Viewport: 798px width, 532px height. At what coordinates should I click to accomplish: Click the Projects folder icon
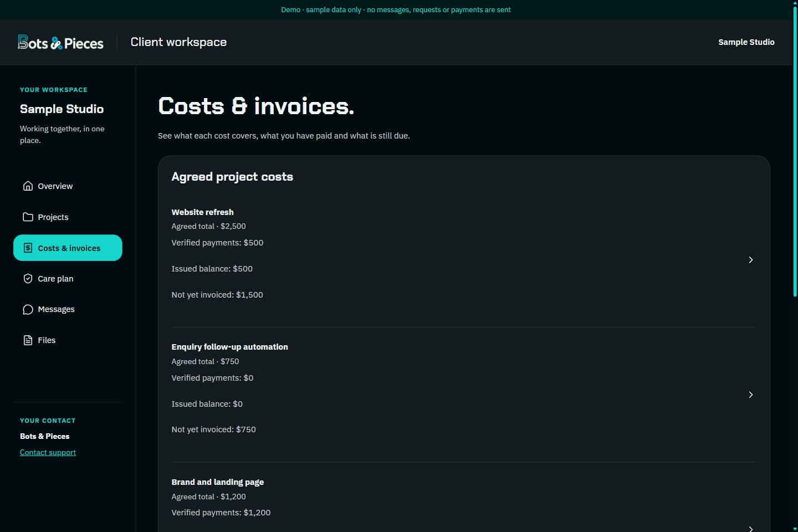pyautogui.click(x=28, y=217)
